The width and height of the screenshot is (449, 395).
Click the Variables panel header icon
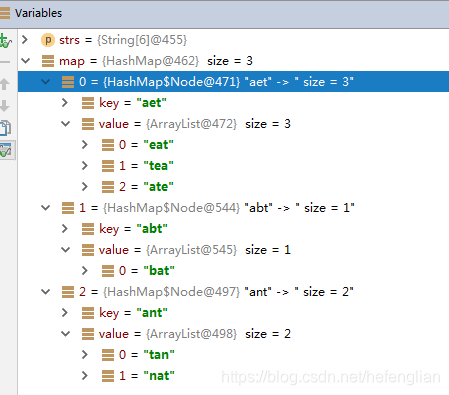pyautogui.click(x=5, y=13)
